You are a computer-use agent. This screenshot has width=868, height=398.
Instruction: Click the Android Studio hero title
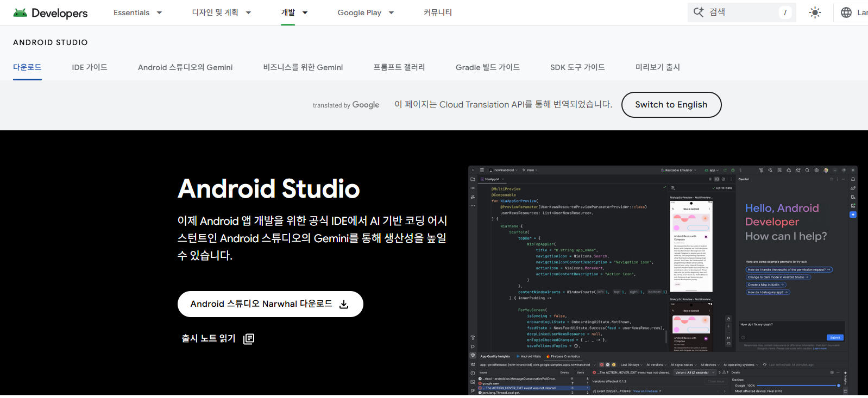click(x=269, y=189)
